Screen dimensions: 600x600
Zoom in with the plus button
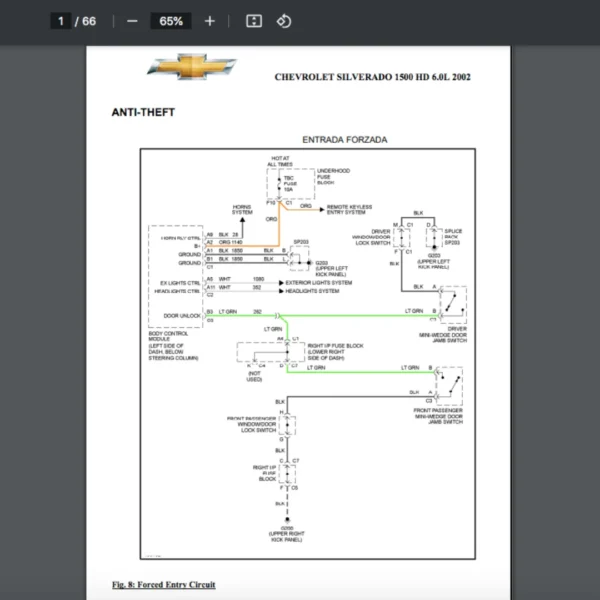coord(210,21)
